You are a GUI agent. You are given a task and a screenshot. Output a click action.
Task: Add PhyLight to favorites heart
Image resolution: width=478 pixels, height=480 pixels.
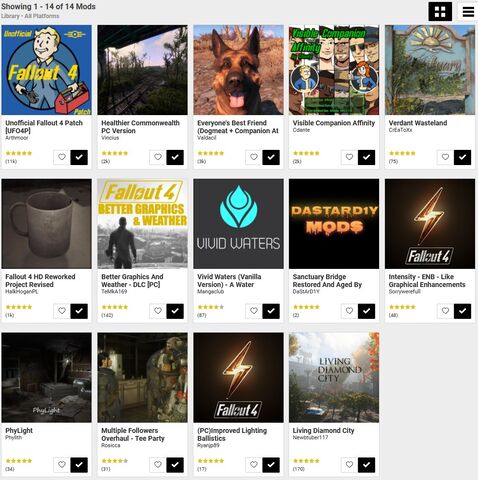coord(62,464)
